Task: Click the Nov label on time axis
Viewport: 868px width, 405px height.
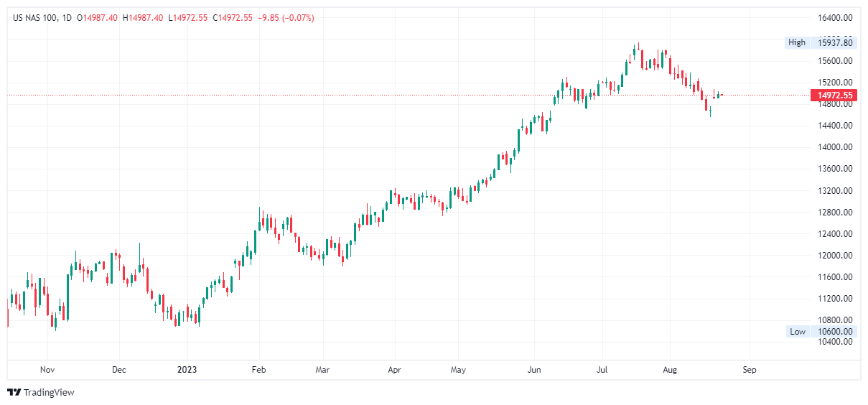Action: coord(47,371)
